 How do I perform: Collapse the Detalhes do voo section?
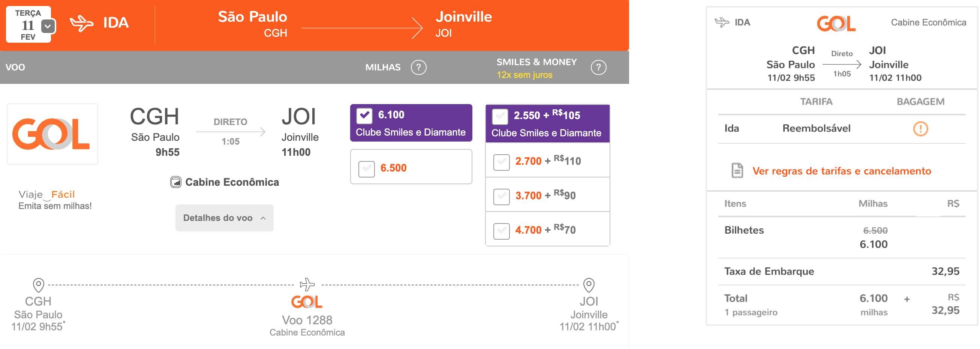coord(225,218)
